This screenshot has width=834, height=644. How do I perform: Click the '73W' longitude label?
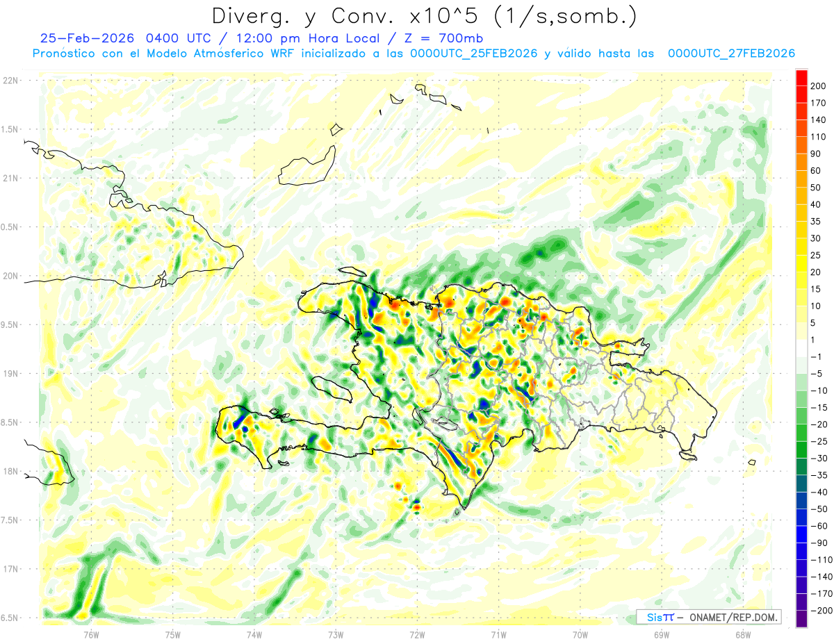pyautogui.click(x=336, y=634)
